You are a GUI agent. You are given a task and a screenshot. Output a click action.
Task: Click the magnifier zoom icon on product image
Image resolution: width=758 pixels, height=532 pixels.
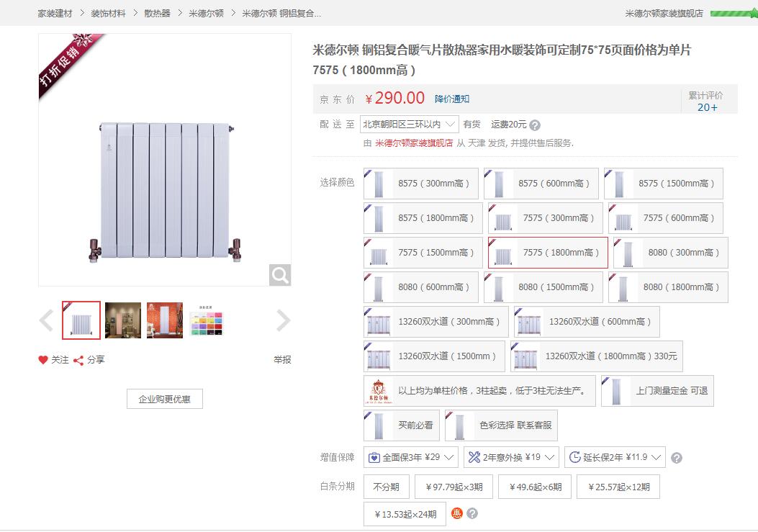tap(280, 275)
